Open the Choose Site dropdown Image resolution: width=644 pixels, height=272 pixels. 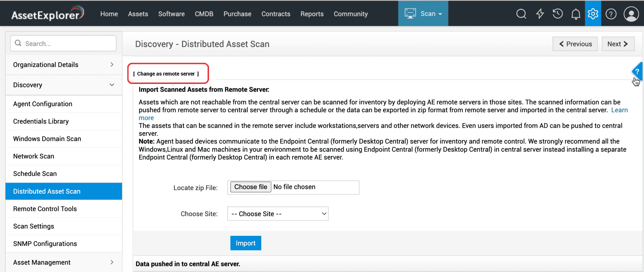point(278,214)
